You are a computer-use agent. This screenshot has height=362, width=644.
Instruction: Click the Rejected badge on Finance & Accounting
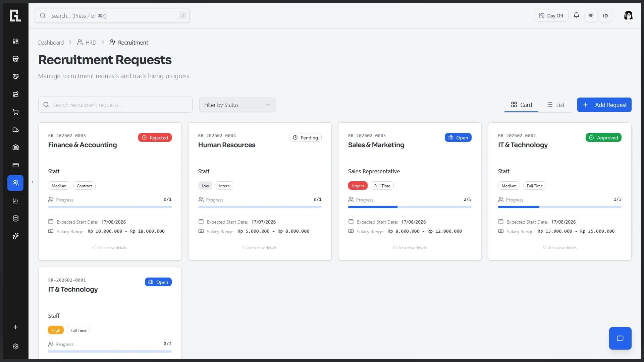[155, 138]
